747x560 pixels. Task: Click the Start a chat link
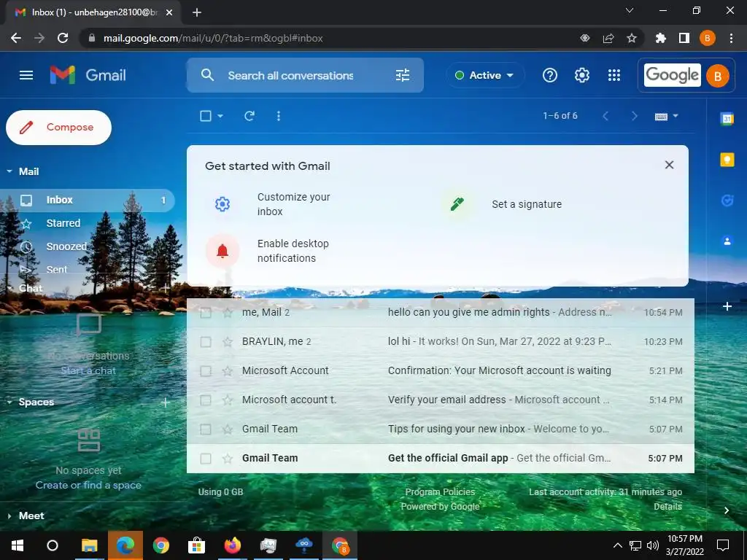tap(88, 370)
